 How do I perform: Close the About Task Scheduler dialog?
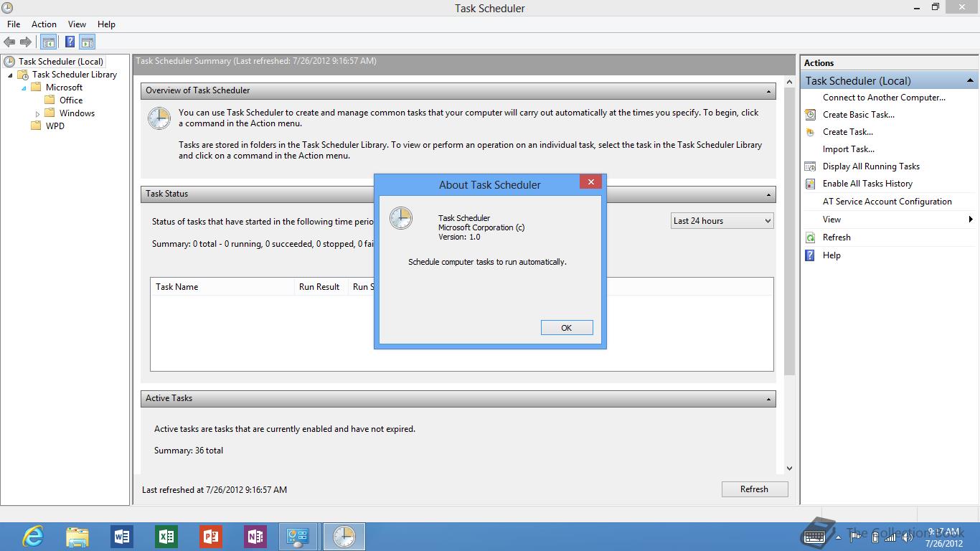[590, 182]
